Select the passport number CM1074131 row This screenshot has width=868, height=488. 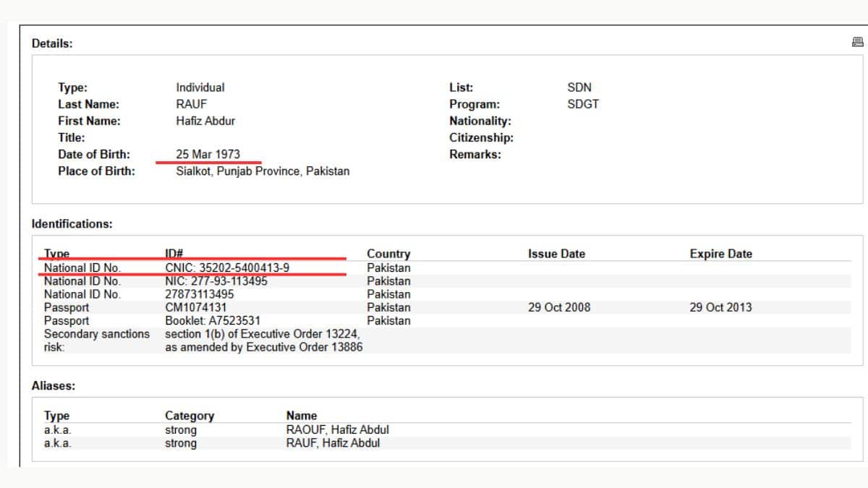point(197,307)
